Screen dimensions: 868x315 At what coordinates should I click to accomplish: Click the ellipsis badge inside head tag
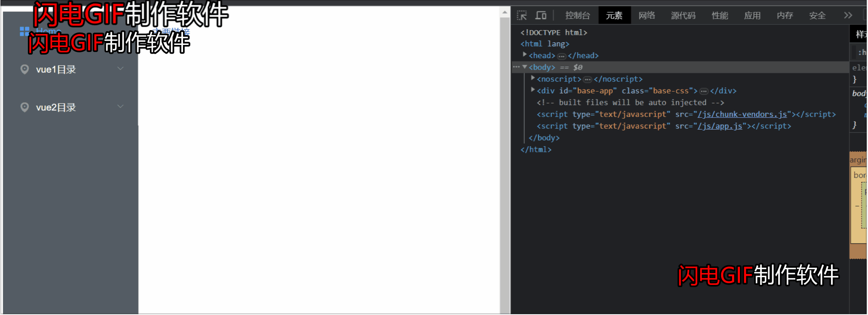coord(561,56)
